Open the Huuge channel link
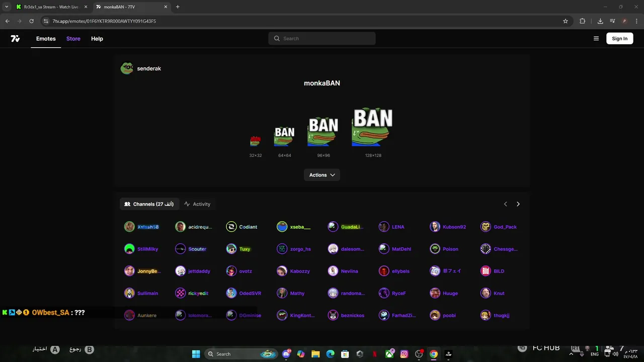Image resolution: width=644 pixels, height=362 pixels. click(450, 293)
